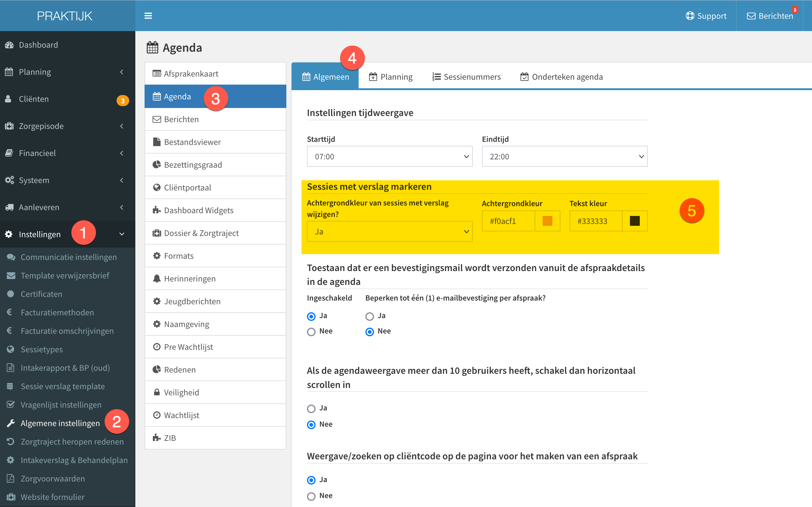Viewport: 812px width, 507px height.
Task: Switch to the Algemeen tab
Action: coord(325,77)
